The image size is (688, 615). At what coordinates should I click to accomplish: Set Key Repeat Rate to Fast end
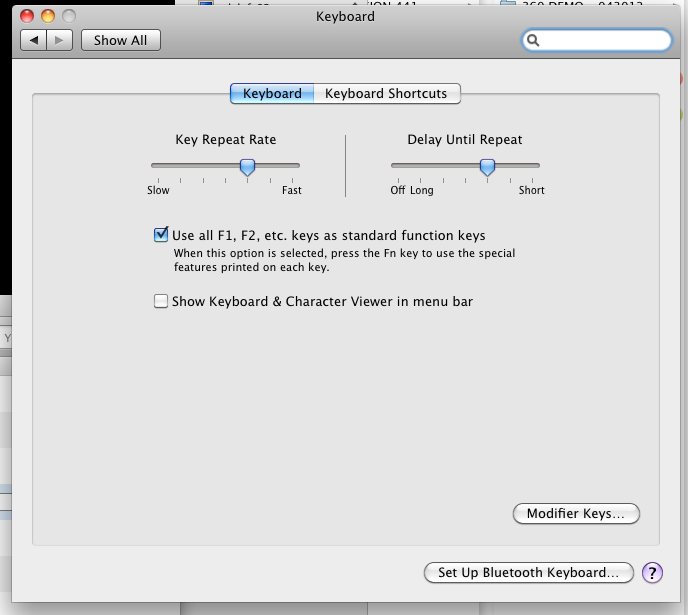pos(293,166)
